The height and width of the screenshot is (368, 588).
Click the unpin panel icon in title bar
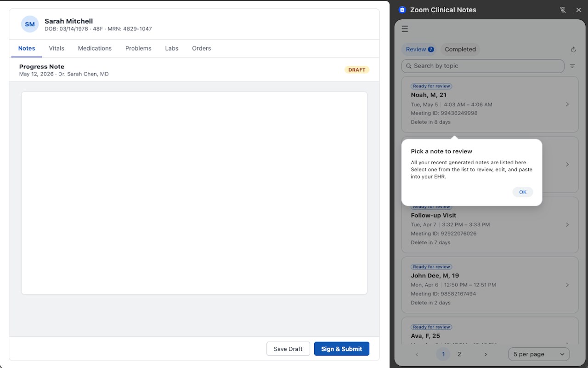click(x=563, y=10)
